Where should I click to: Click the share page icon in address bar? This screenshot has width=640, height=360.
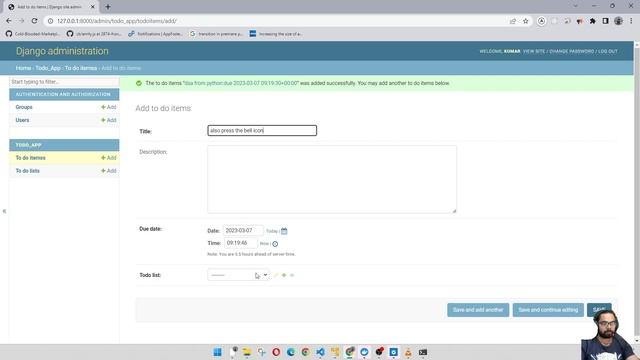tap(513, 21)
